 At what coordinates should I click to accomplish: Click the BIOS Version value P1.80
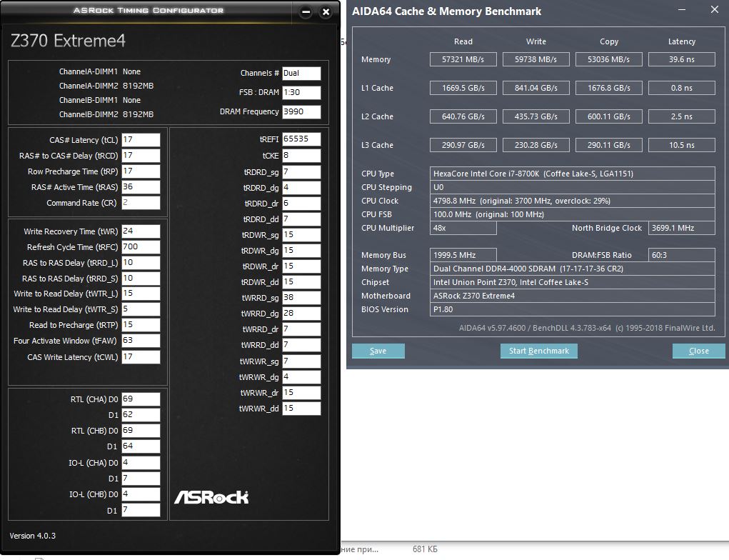(573, 309)
